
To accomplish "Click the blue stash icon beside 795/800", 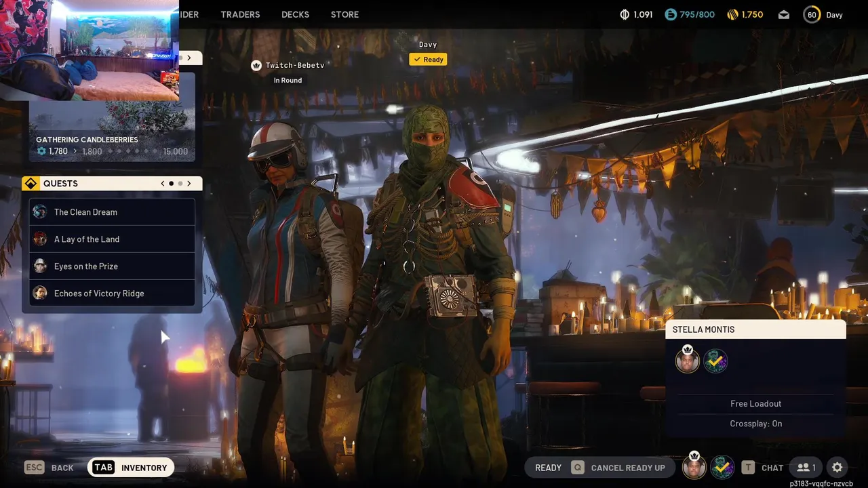I will coord(671,14).
